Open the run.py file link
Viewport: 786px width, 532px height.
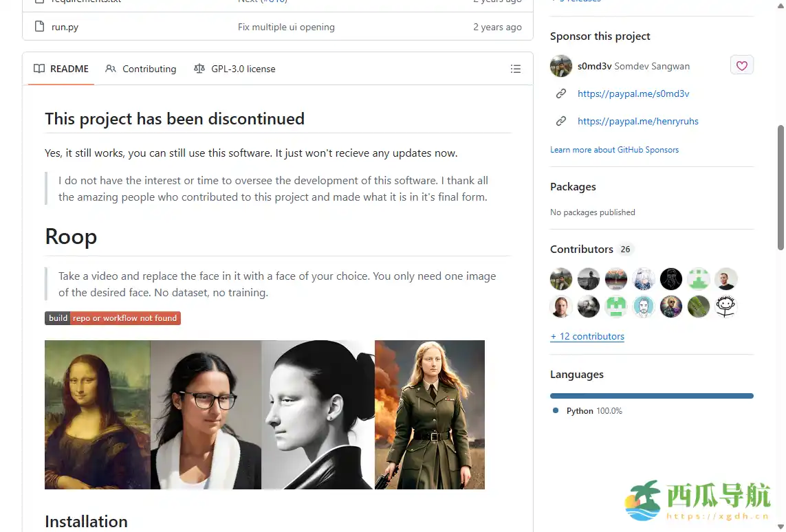coord(65,27)
